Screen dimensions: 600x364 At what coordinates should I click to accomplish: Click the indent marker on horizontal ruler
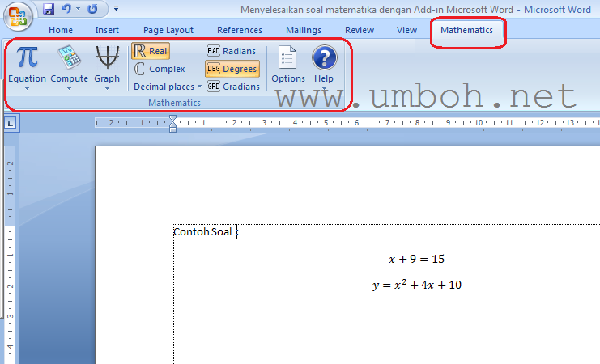tap(172, 124)
